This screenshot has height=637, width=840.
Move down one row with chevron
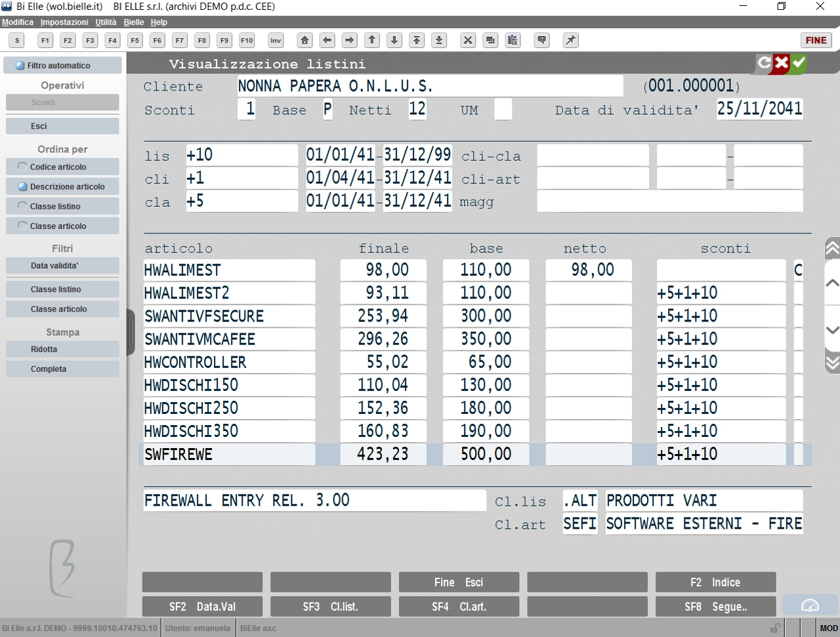pos(832,330)
